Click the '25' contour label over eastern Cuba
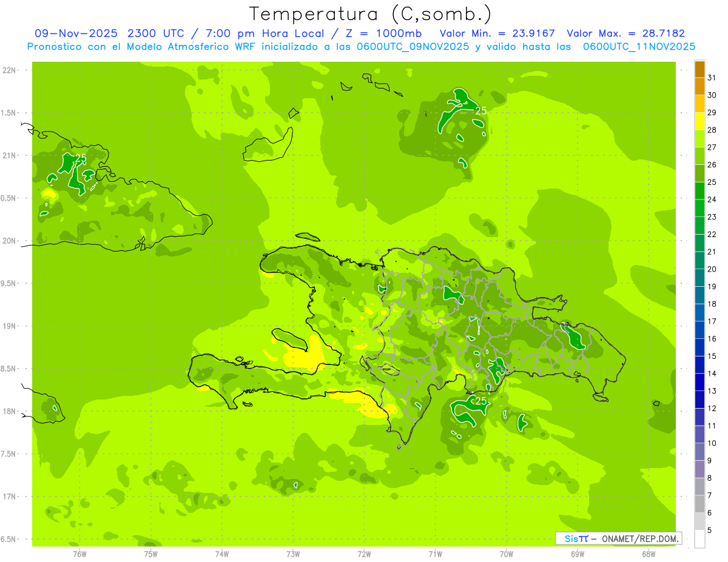 click(x=81, y=158)
